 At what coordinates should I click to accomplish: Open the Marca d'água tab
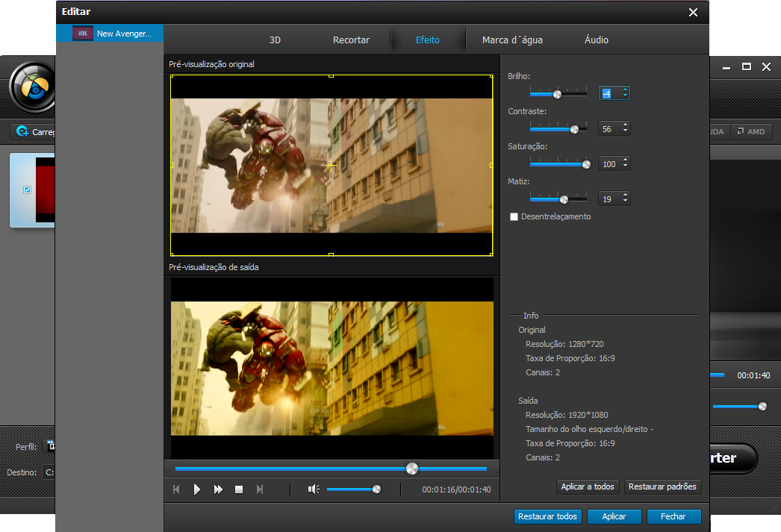[512, 40]
